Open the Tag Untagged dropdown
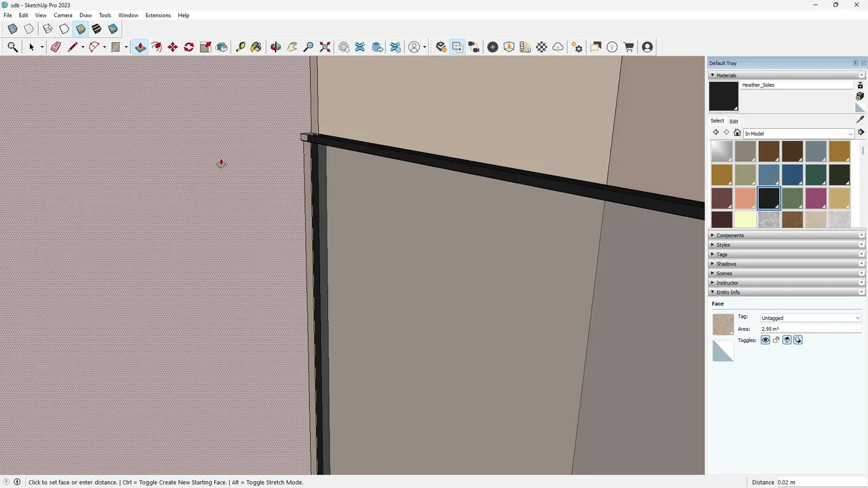Viewport: 868px width, 488px height. [x=810, y=318]
